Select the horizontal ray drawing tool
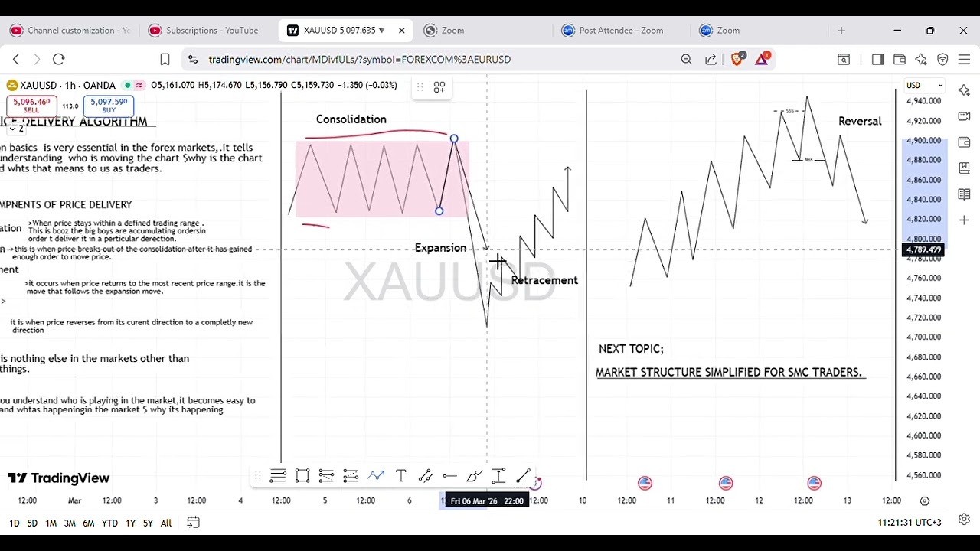The width and height of the screenshot is (980, 551). pyautogui.click(x=449, y=477)
